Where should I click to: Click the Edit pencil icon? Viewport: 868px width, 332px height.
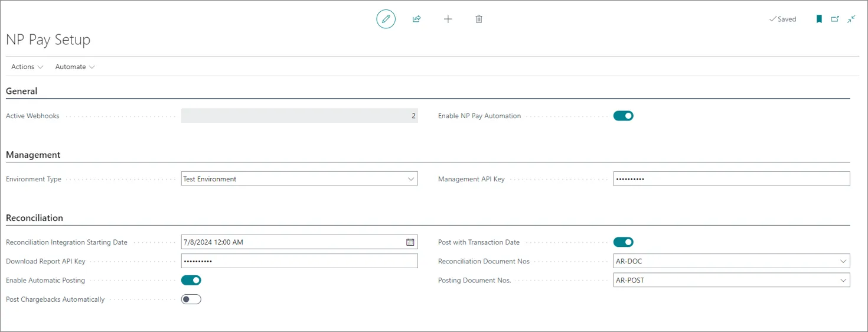point(386,19)
